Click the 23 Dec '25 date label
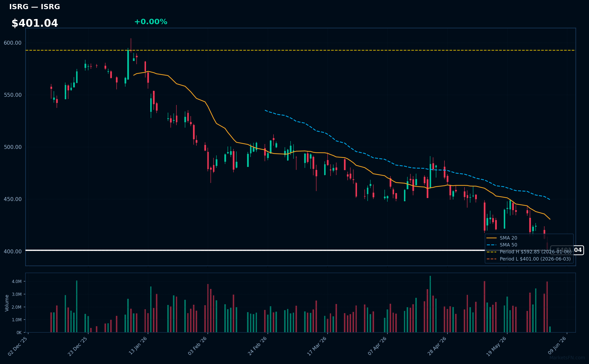 coord(78,346)
